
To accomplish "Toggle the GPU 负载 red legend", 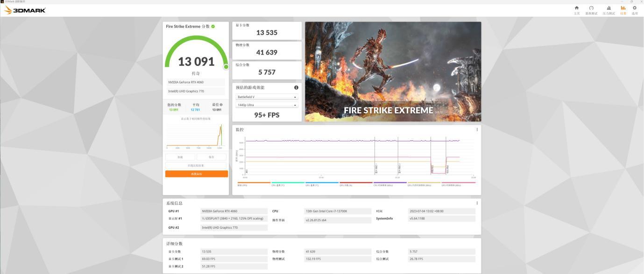I will (356, 184).
